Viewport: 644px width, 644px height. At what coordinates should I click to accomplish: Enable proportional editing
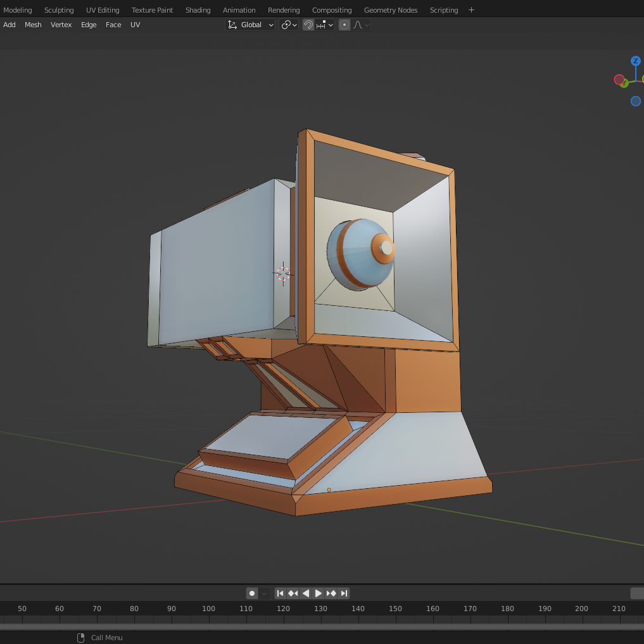pos(344,25)
